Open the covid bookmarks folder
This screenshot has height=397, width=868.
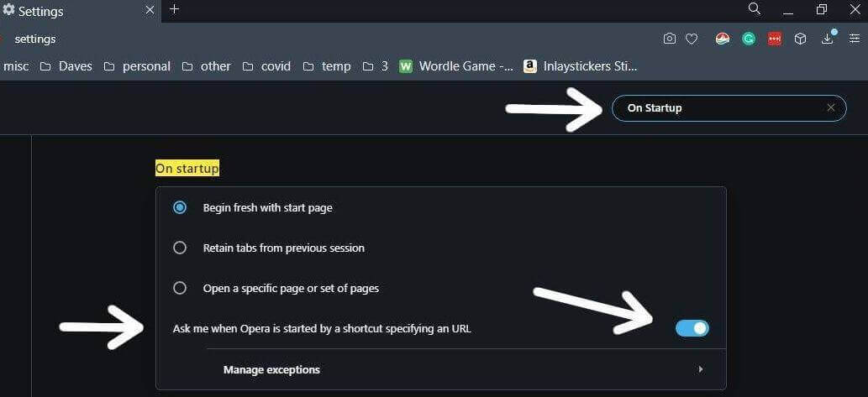coord(267,66)
